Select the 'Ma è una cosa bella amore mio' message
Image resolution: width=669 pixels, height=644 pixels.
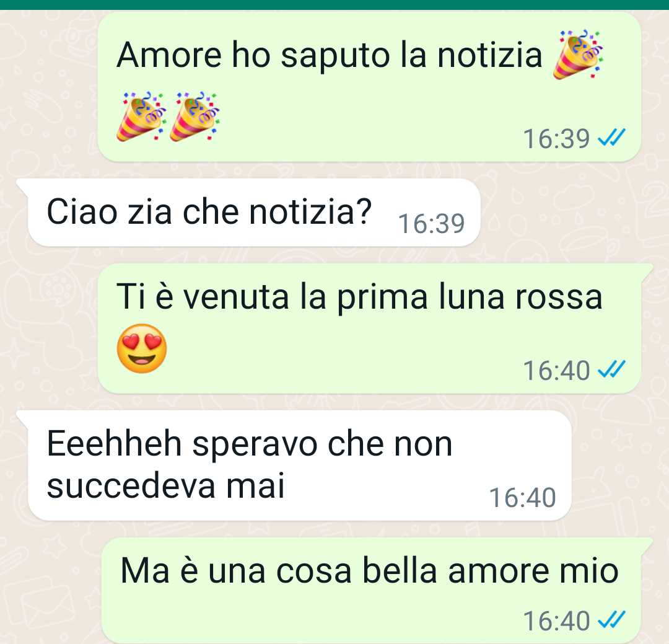(378, 591)
